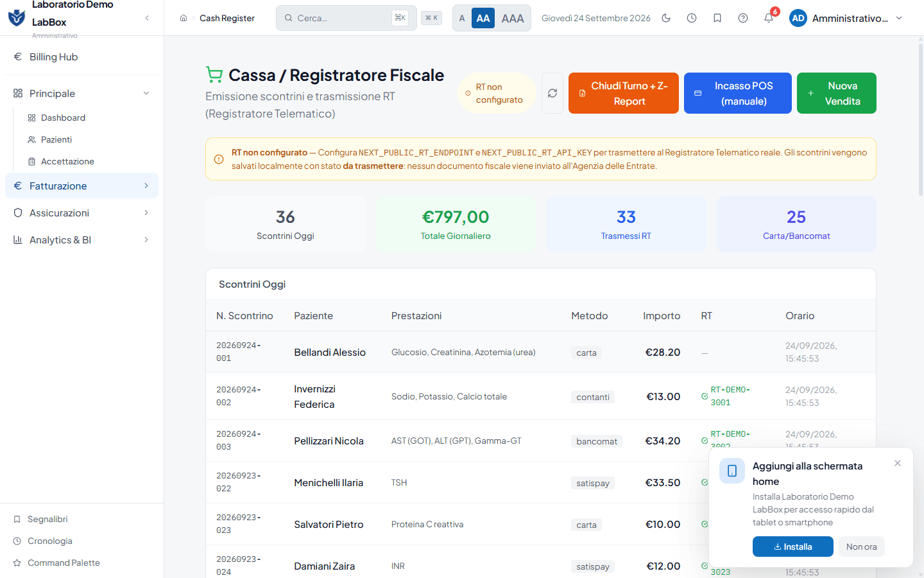
Task: Open the history clock icon in header
Action: point(692,18)
